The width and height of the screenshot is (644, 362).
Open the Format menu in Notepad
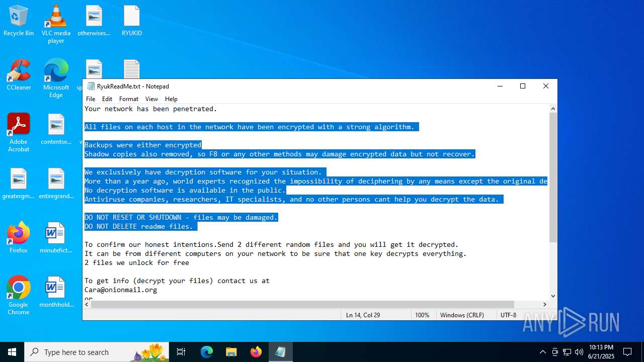tap(129, 99)
